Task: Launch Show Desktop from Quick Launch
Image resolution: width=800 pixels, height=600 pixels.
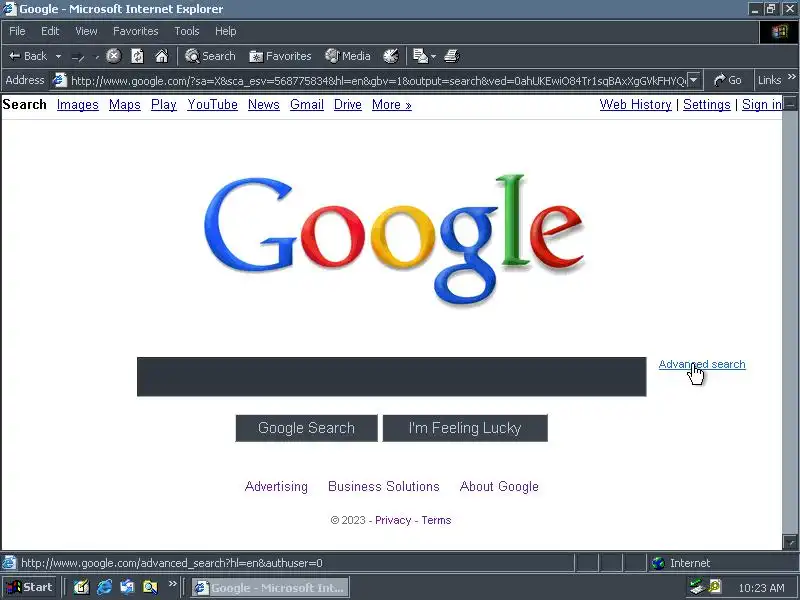Action: click(x=81, y=587)
